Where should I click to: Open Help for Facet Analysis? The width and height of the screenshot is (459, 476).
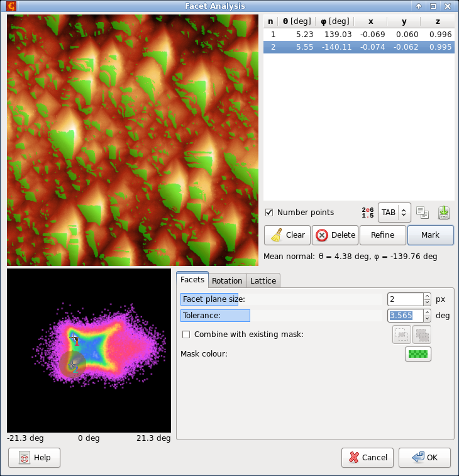tap(35, 458)
